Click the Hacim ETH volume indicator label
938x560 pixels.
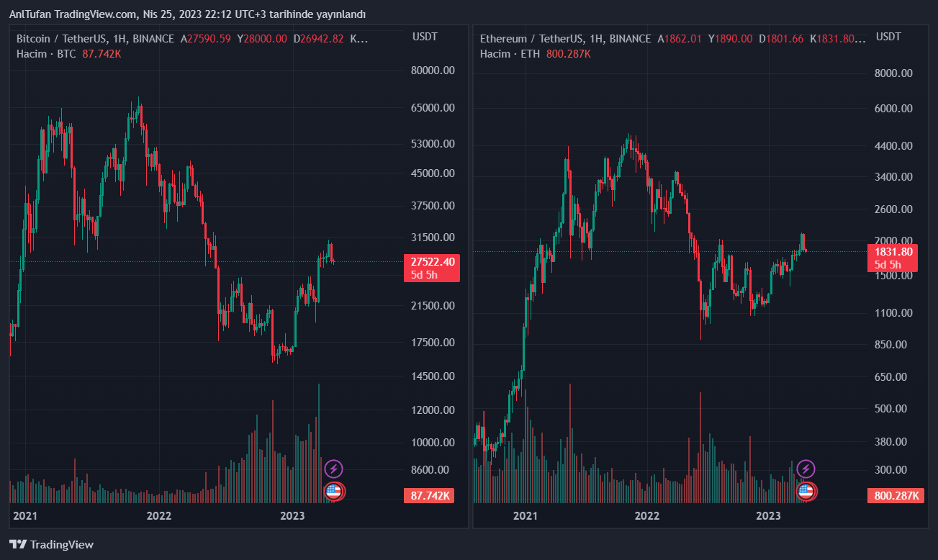pos(510,54)
